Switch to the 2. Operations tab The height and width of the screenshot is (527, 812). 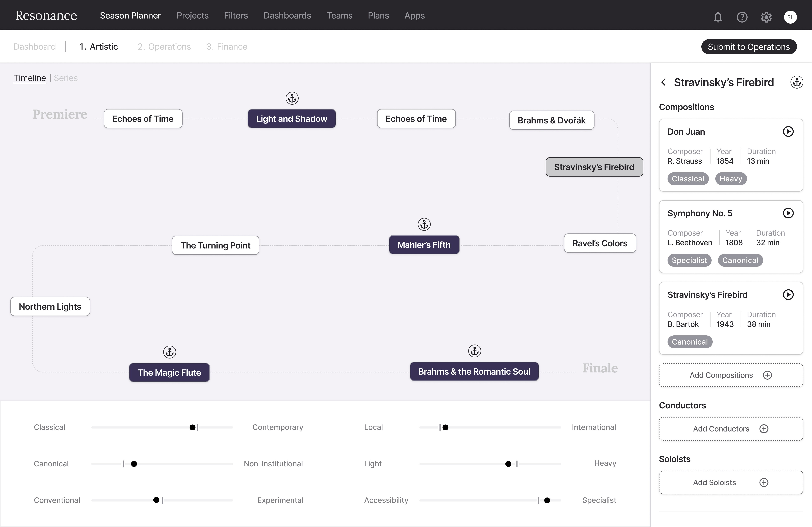164,47
